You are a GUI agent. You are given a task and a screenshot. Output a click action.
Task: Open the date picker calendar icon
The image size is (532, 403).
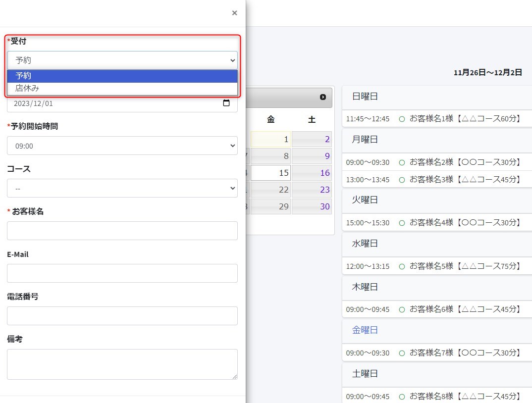point(226,103)
